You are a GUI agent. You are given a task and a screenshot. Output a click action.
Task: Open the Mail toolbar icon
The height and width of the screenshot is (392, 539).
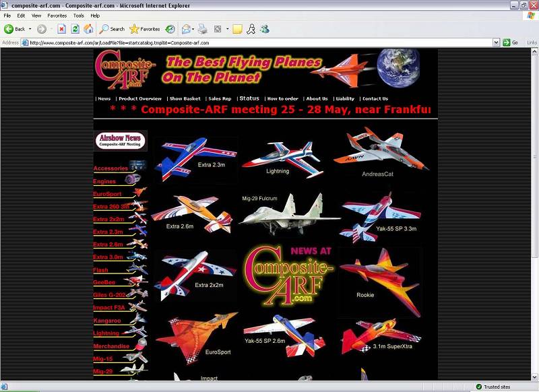(x=186, y=29)
